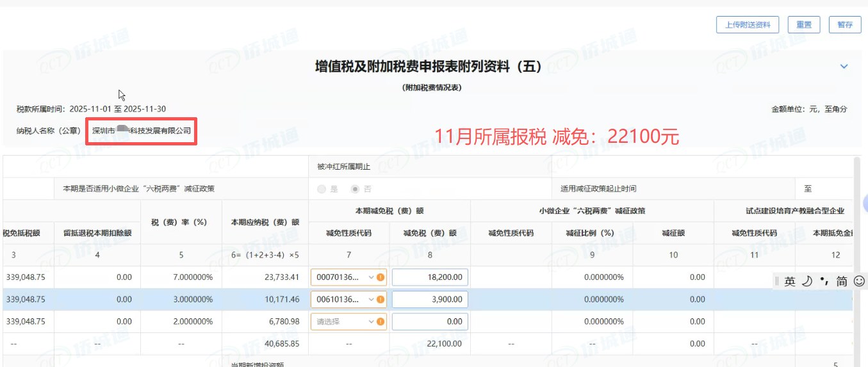
Task: Click the 重置 button
Action: [804, 25]
